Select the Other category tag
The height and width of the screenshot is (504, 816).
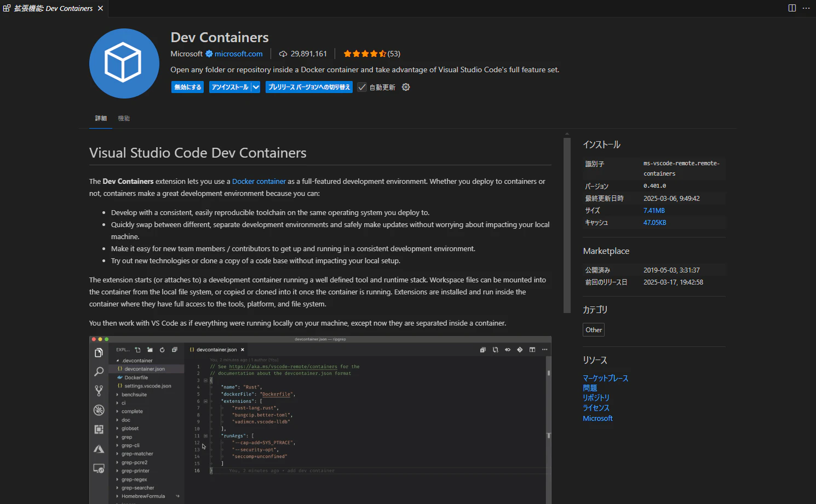pyautogui.click(x=594, y=330)
